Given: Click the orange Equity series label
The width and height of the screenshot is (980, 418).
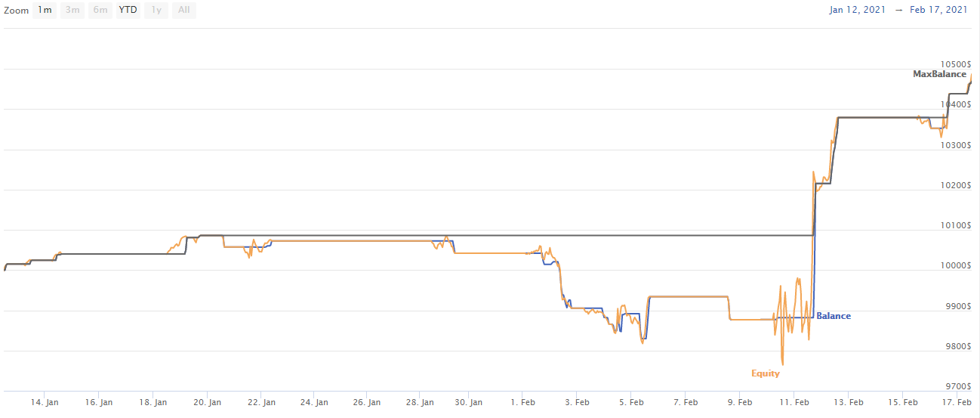Looking at the screenshot, I should point(766,373).
